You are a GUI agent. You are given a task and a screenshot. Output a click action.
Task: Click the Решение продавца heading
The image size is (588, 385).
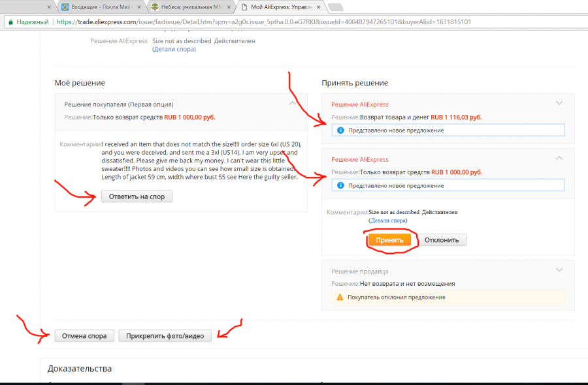click(x=359, y=271)
